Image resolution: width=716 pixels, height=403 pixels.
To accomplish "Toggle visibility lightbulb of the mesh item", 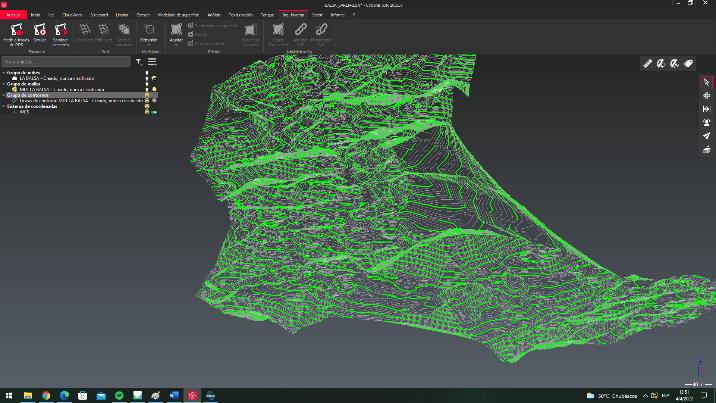I will pos(147,89).
